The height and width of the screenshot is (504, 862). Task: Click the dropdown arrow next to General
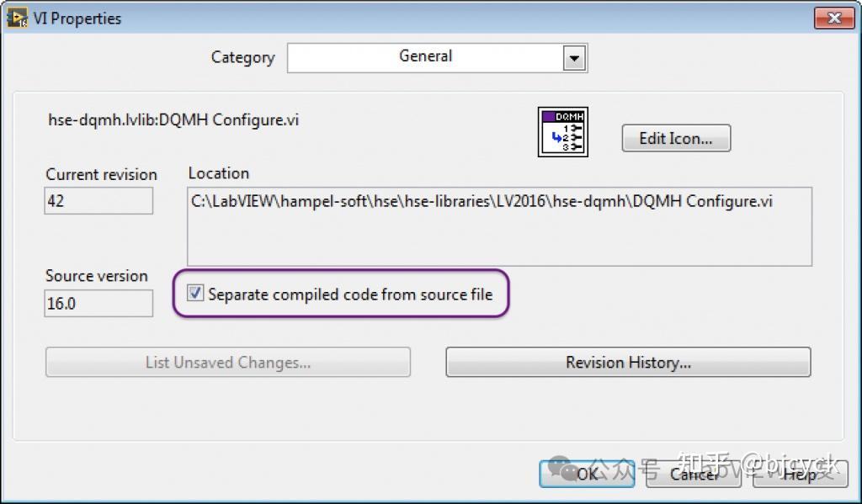tap(574, 57)
